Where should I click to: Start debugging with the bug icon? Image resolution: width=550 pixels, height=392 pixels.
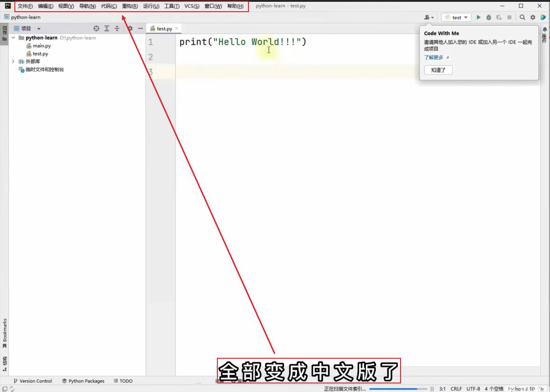click(x=489, y=18)
